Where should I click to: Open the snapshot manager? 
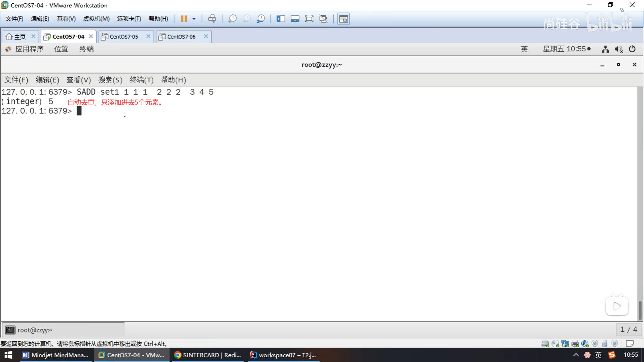tap(261, 19)
